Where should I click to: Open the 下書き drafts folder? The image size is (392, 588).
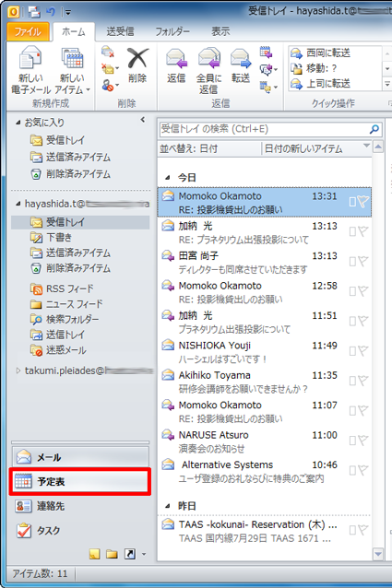tap(51, 238)
